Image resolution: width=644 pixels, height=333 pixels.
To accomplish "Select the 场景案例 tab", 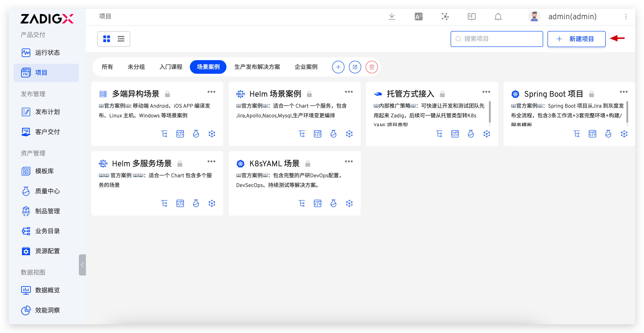I will point(208,67).
